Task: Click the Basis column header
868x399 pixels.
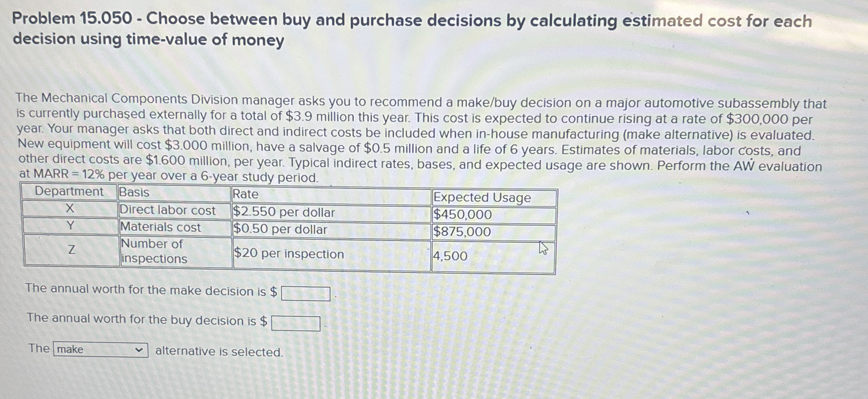Action: click(x=133, y=192)
